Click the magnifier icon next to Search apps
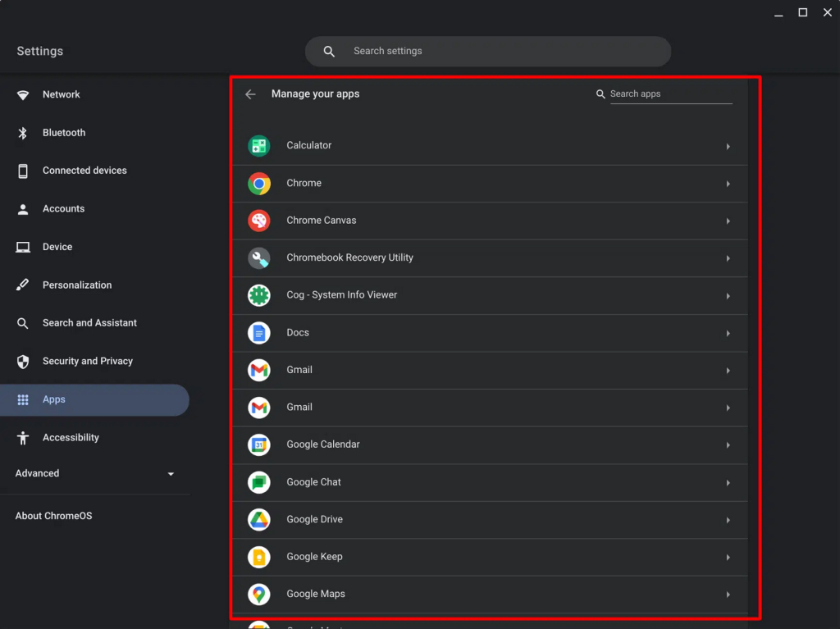The image size is (840, 629). (x=600, y=94)
